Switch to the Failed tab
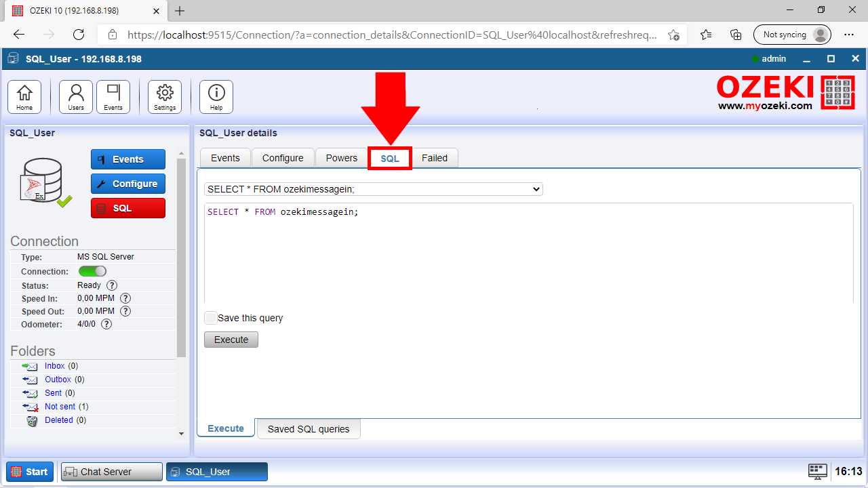This screenshot has height=488, width=868. point(434,158)
